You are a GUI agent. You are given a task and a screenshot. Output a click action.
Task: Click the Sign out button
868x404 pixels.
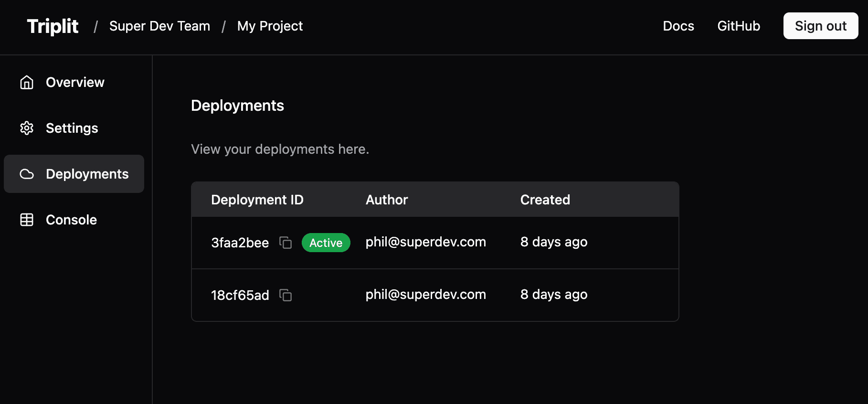821,26
